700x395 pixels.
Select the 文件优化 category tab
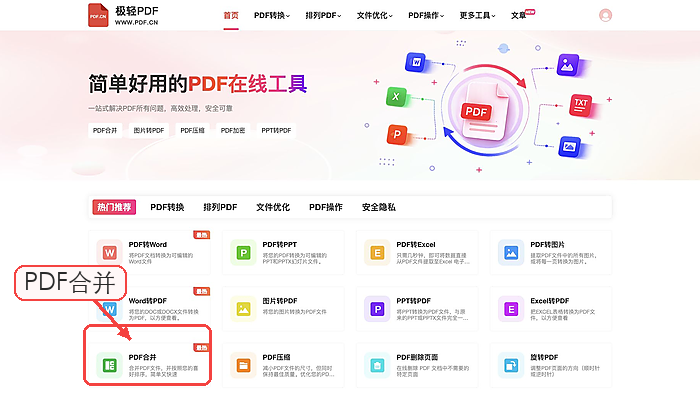[x=273, y=207]
